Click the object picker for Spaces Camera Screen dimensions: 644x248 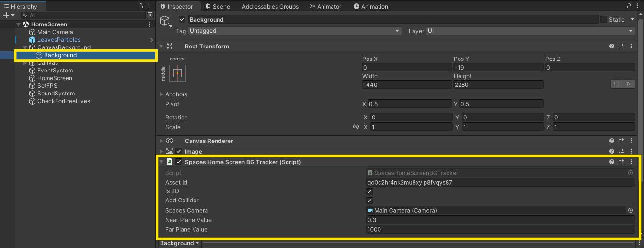pyautogui.click(x=631, y=211)
